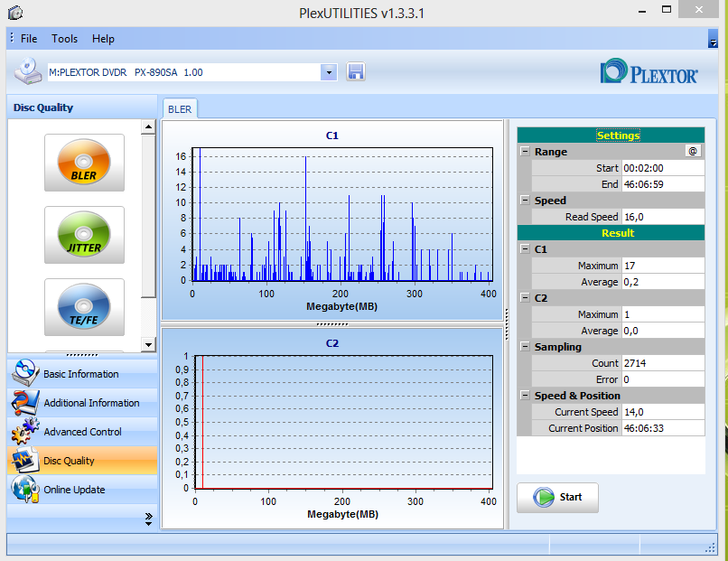Select the Disc Quality section

(82, 460)
